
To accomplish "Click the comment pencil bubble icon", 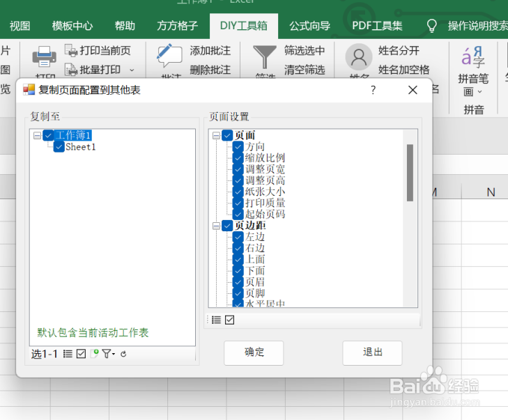I will [x=169, y=56].
